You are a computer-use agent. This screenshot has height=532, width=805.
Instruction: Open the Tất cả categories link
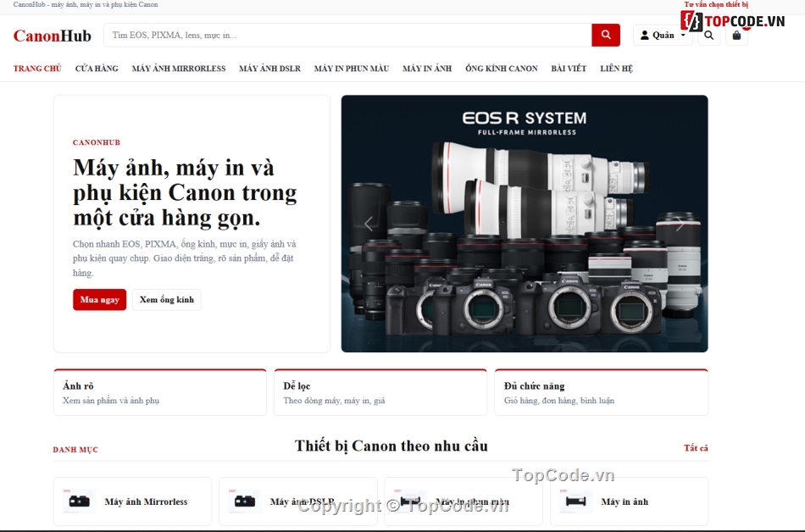click(696, 448)
